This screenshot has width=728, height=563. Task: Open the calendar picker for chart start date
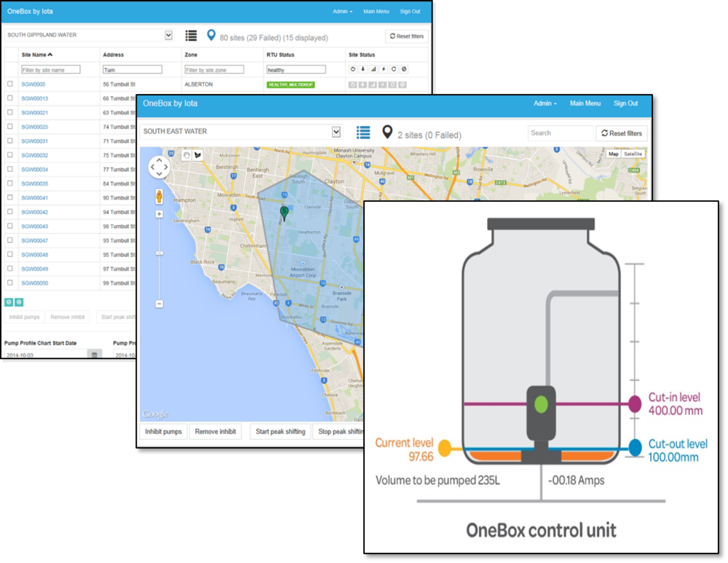tap(95, 355)
